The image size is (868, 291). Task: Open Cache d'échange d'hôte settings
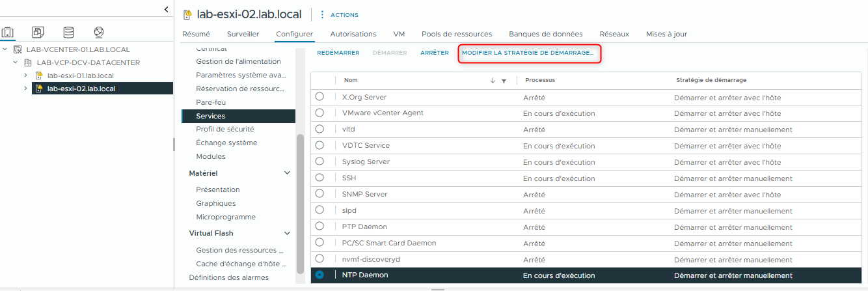click(x=241, y=264)
